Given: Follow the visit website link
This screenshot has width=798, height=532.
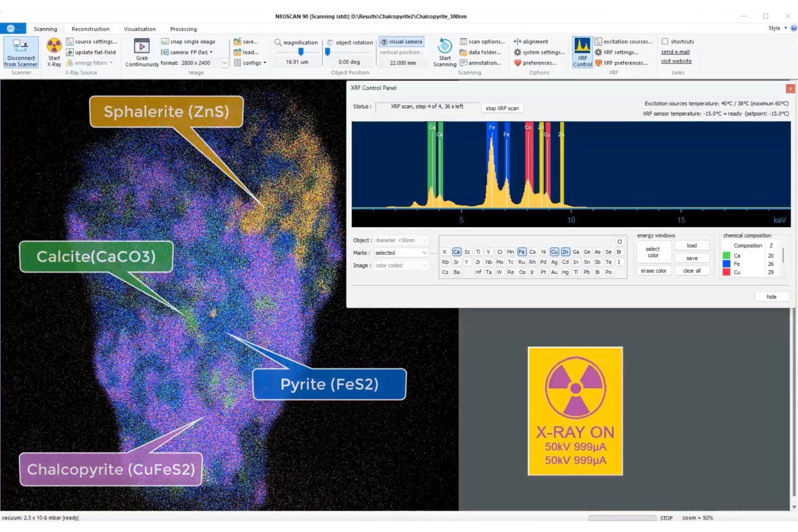Looking at the screenshot, I should pyautogui.click(x=676, y=61).
